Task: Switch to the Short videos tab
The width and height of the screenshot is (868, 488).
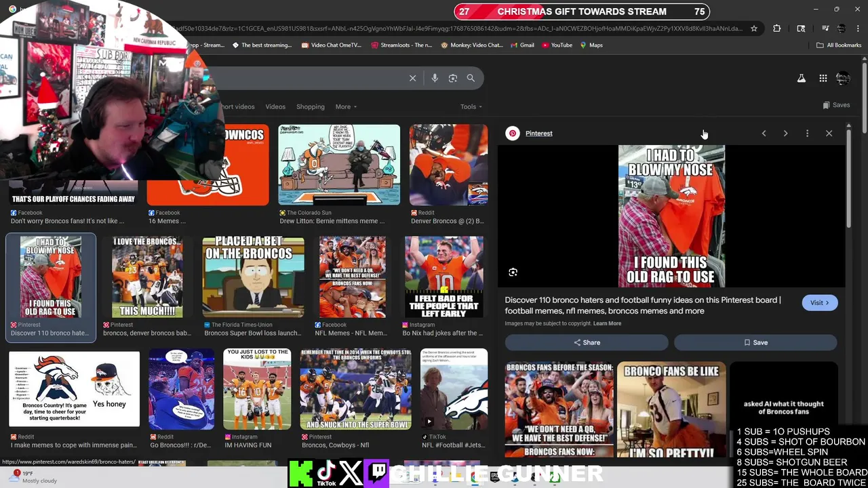Action: tap(237, 106)
